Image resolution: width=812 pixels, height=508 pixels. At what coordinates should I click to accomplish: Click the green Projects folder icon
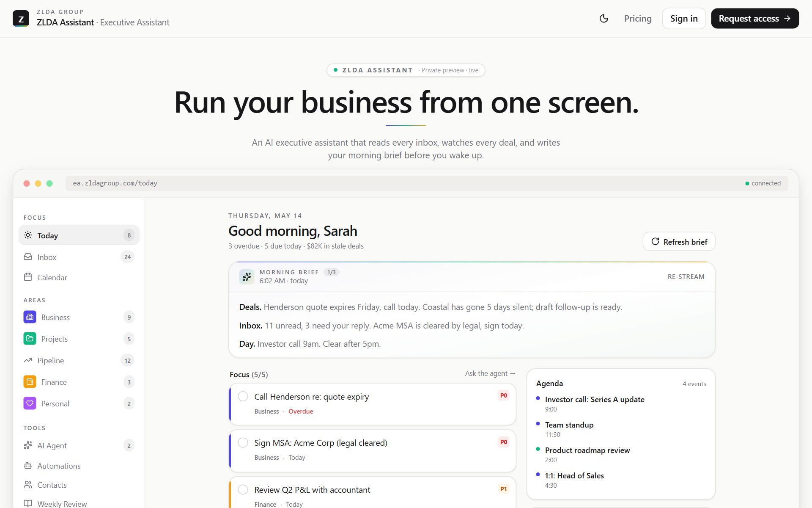(30, 339)
